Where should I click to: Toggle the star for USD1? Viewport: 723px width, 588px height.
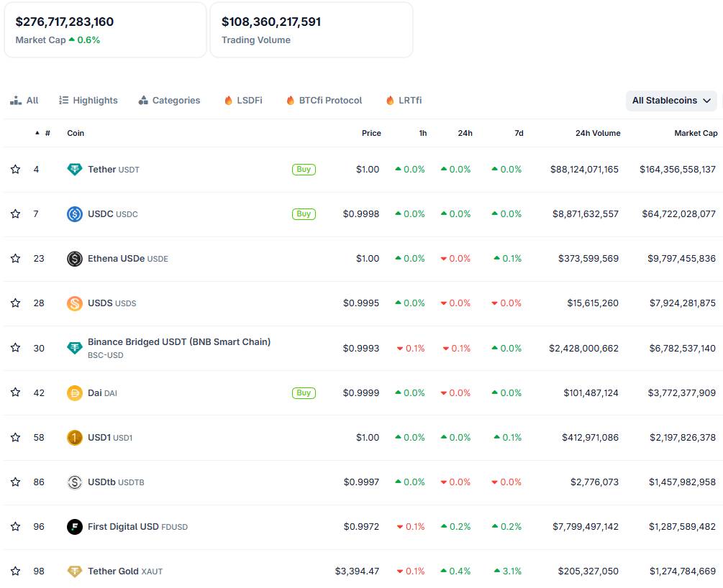(15, 437)
